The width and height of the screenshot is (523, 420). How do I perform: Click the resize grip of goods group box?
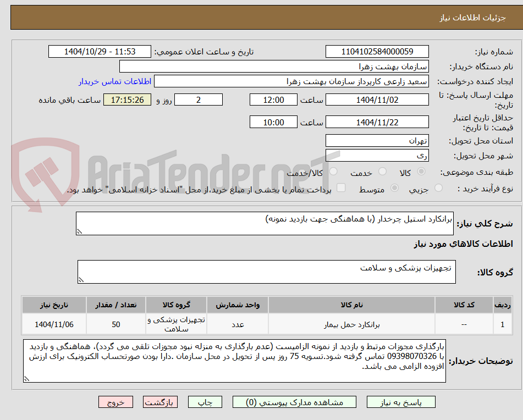[x=81, y=280]
